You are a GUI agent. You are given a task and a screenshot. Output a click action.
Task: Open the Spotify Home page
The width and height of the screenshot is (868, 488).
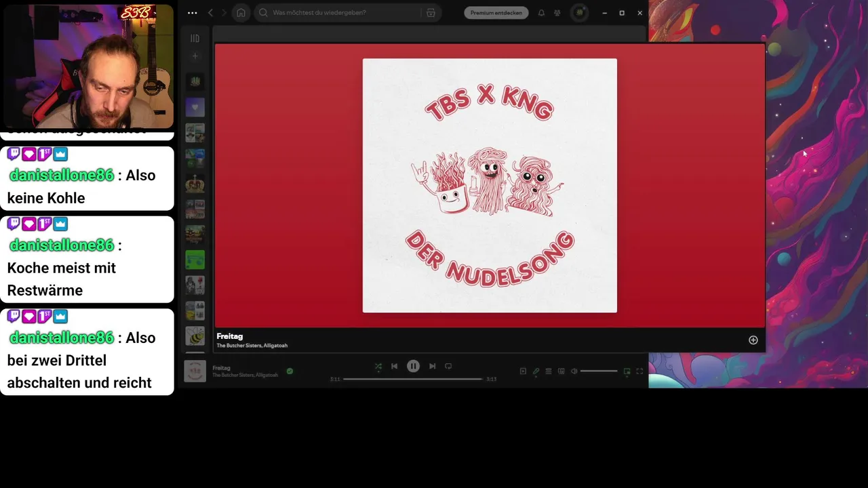pyautogui.click(x=241, y=13)
